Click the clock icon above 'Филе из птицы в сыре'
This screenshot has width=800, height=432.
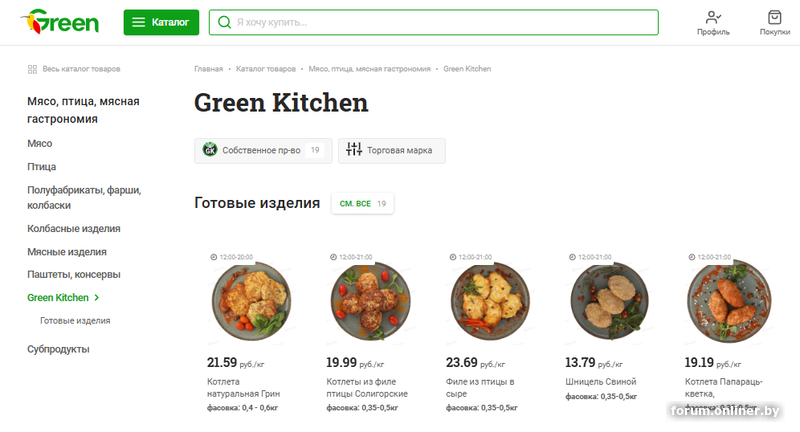point(453,257)
